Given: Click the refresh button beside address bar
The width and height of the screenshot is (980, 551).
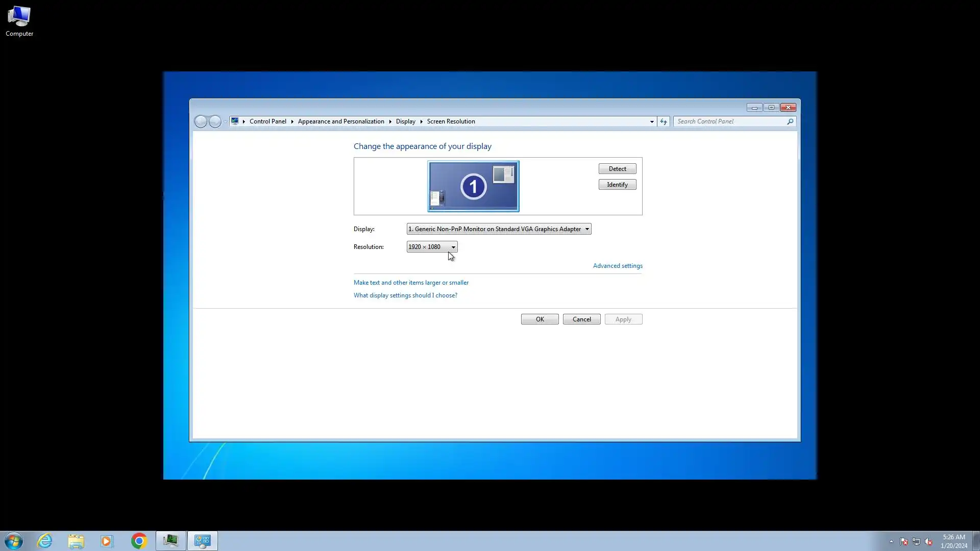Looking at the screenshot, I should coord(663,121).
